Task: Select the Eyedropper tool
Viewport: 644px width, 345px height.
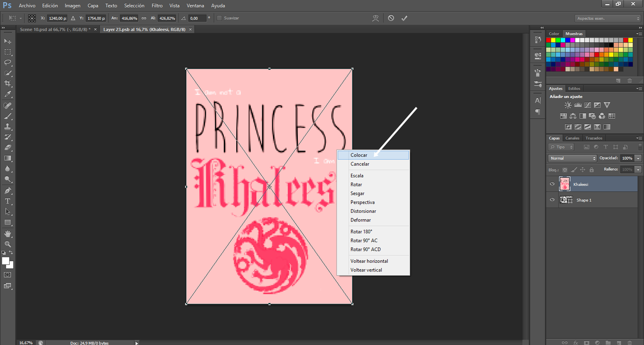Action: (x=8, y=93)
